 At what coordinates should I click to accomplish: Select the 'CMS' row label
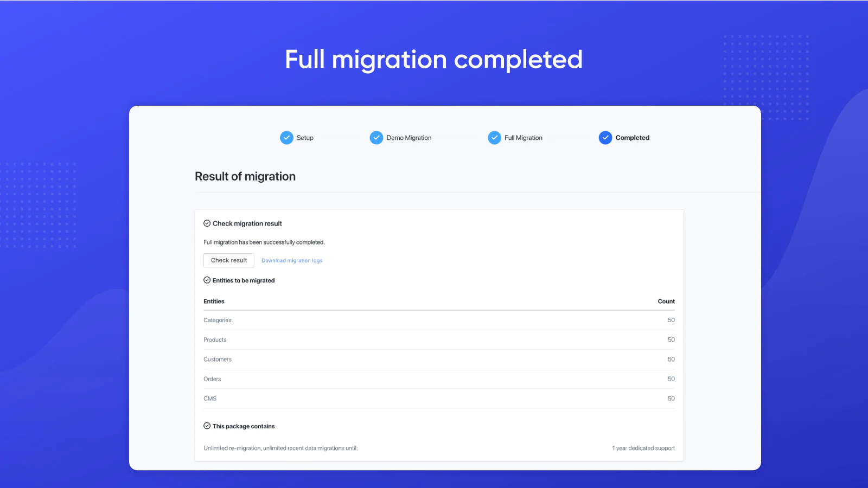point(210,399)
